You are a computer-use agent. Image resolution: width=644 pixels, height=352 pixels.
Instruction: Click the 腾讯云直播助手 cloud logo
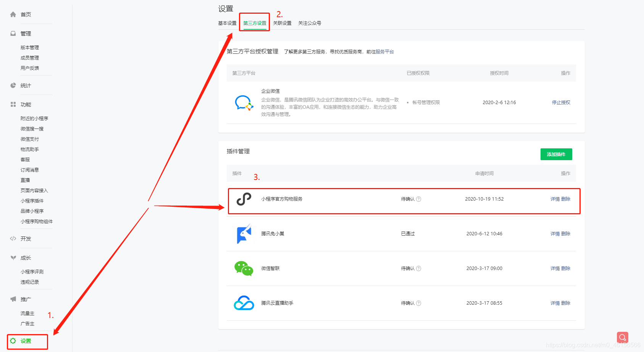coord(244,303)
